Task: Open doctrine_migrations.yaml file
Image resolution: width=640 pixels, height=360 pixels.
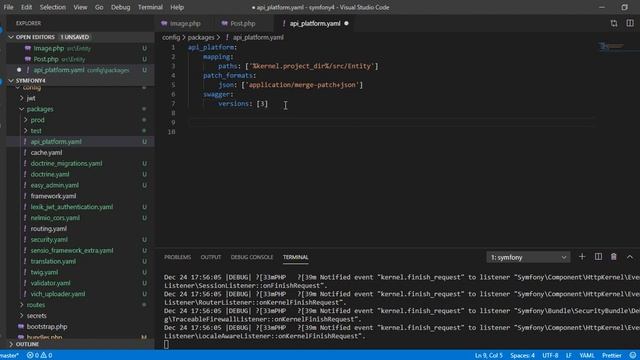Action: point(67,164)
